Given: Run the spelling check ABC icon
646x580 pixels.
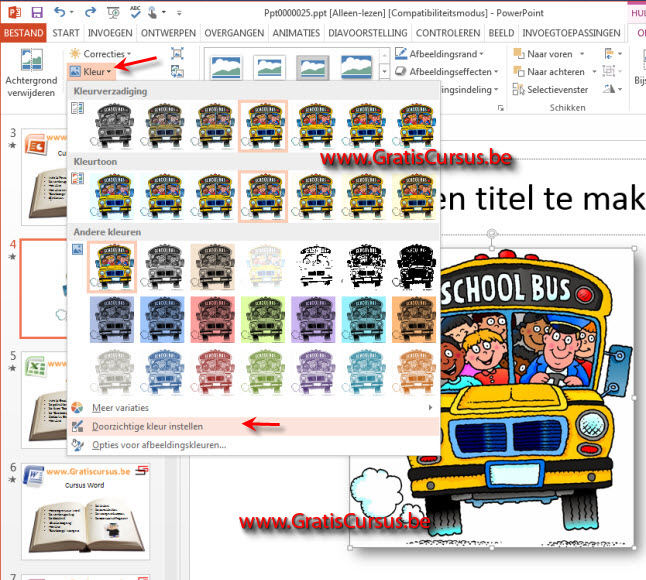Looking at the screenshot, I should [x=135, y=12].
